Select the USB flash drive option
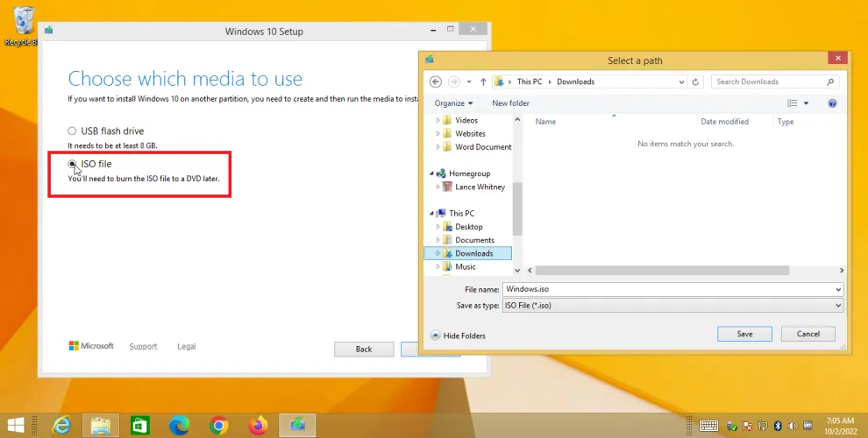868x438 pixels. pos(73,131)
